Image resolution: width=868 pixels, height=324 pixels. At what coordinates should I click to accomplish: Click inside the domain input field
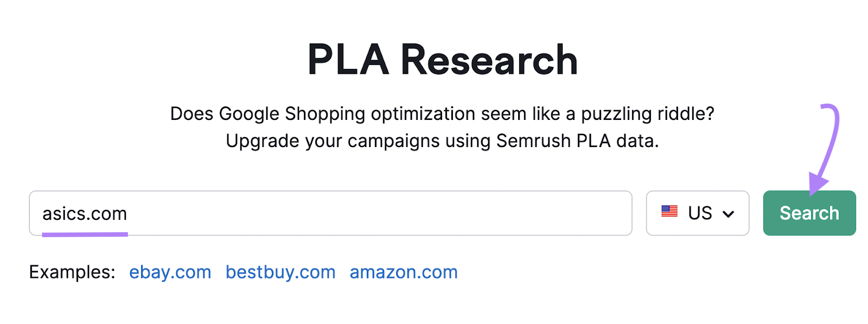click(x=331, y=213)
